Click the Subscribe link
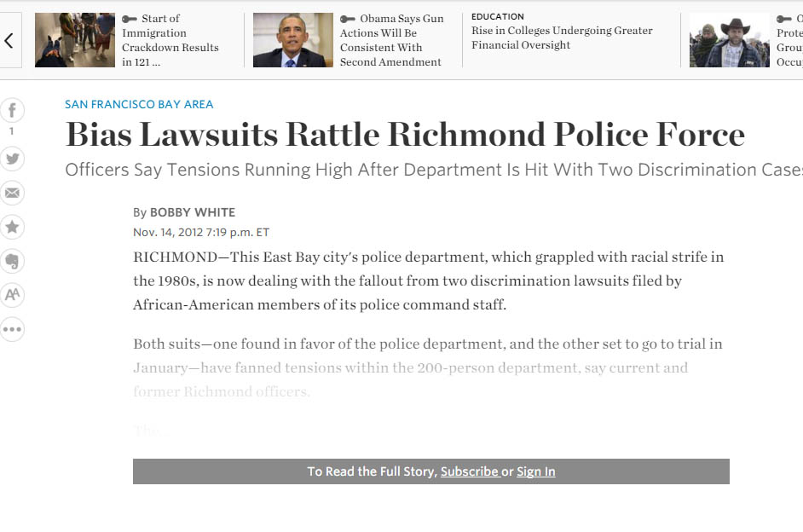Viewport: 803px width, 532px height. (x=469, y=471)
